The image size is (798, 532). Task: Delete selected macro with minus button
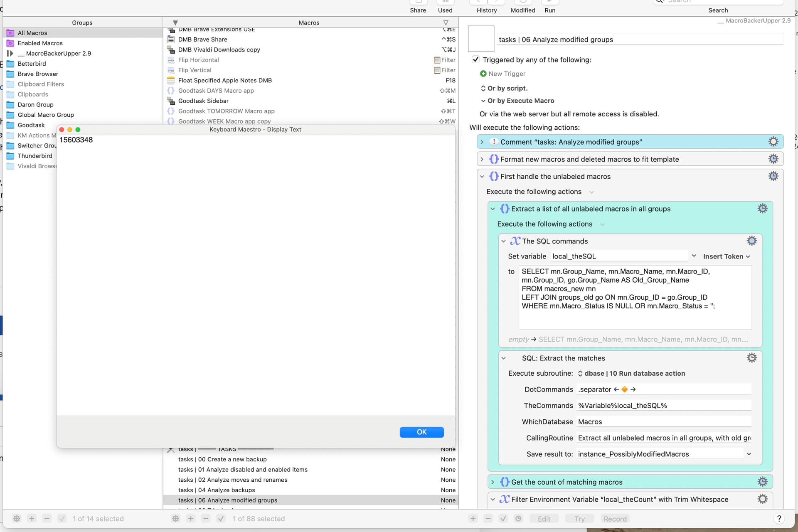tap(206, 519)
